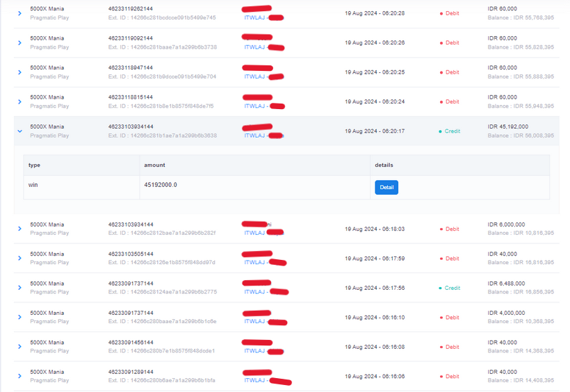Expand the IDR 6,000,000 debit row
Image resolution: width=570 pixels, height=392 pixels.
click(19, 229)
